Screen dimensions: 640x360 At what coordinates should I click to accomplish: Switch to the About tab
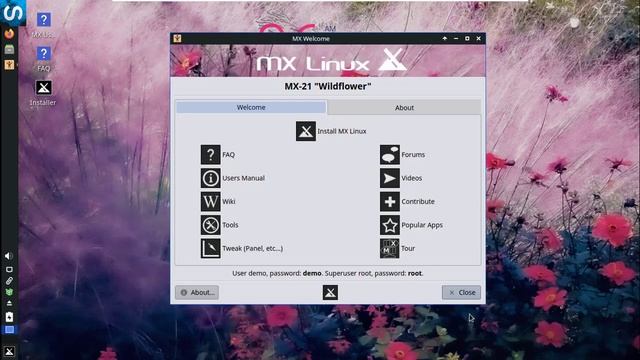click(x=404, y=107)
